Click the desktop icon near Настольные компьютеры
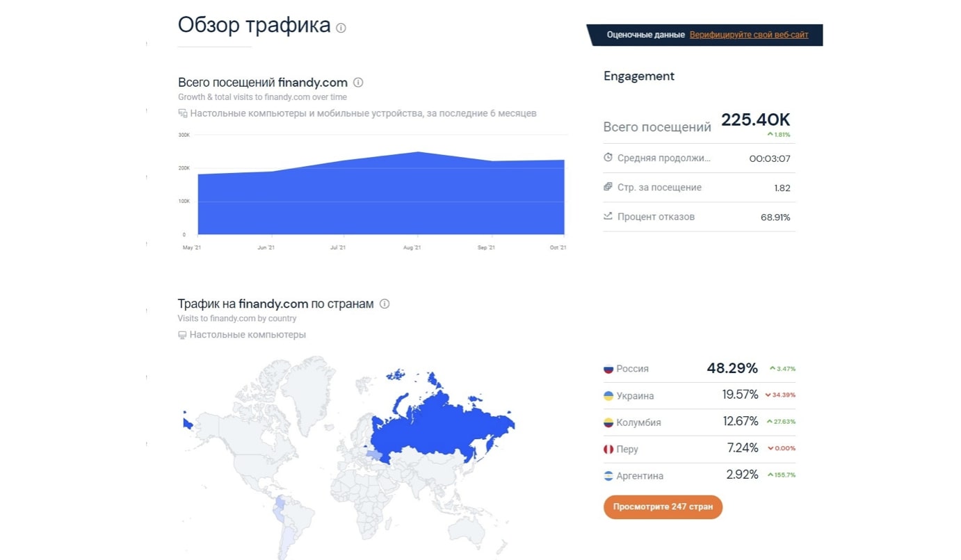 point(182,335)
